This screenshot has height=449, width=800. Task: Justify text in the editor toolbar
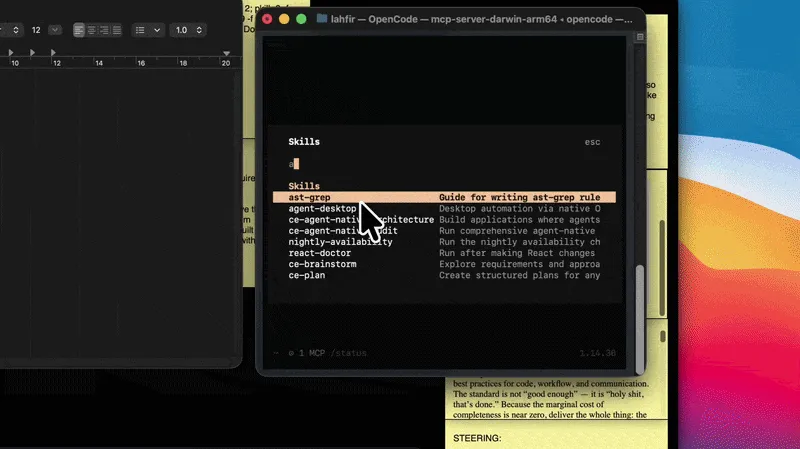[x=117, y=30]
